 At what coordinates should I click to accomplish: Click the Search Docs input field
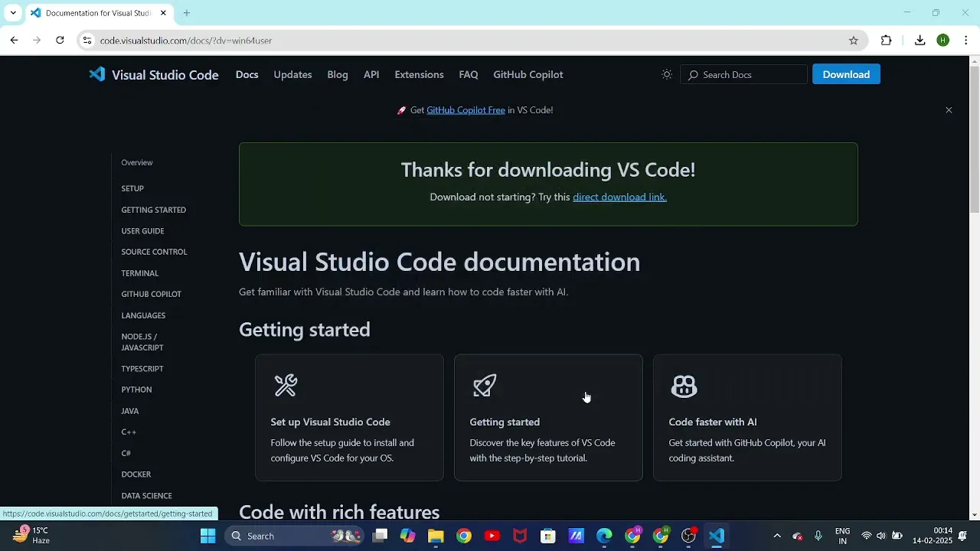[744, 74]
